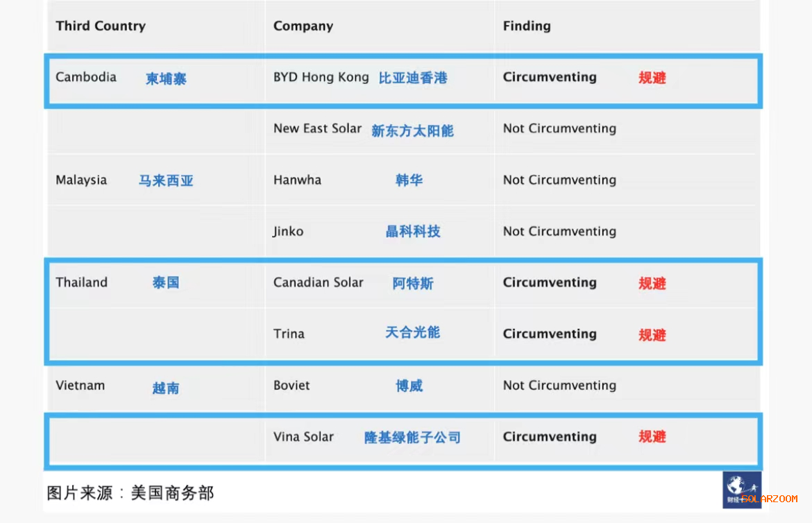
Task: Select the Jinko company cell
Action: (x=288, y=232)
